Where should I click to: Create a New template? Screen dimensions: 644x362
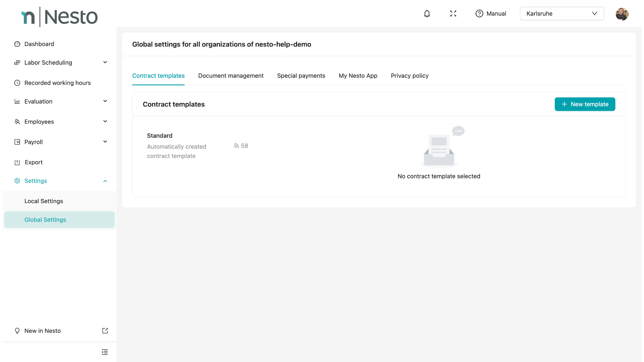pyautogui.click(x=585, y=104)
